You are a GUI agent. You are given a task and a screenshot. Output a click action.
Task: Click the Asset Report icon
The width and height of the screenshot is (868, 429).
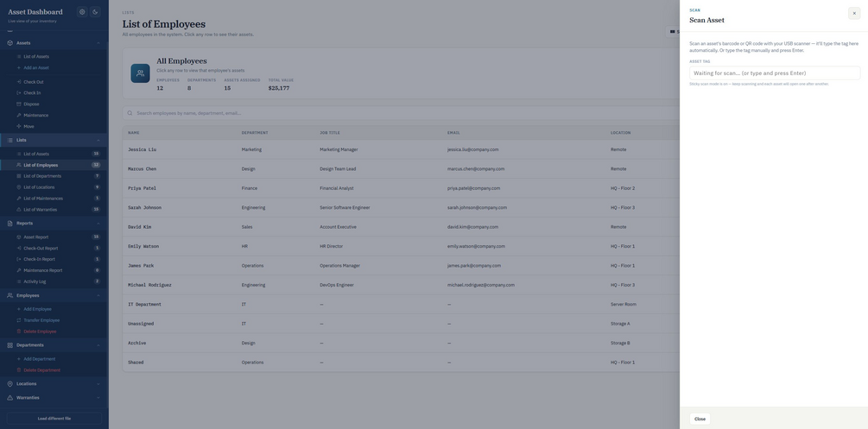[19, 237]
